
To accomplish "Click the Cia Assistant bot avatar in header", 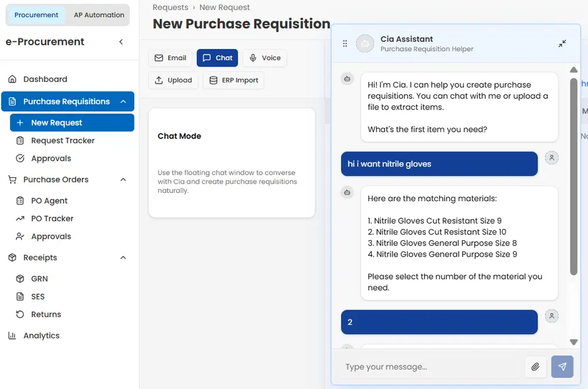I will tap(365, 44).
